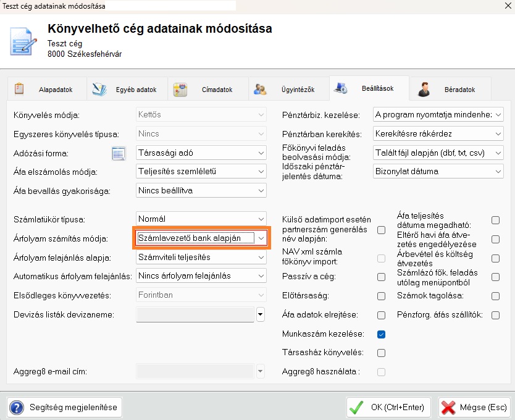Click the Alapadatok tab clipboard icon
This screenshot has width=515, height=420.
[x=19, y=89]
